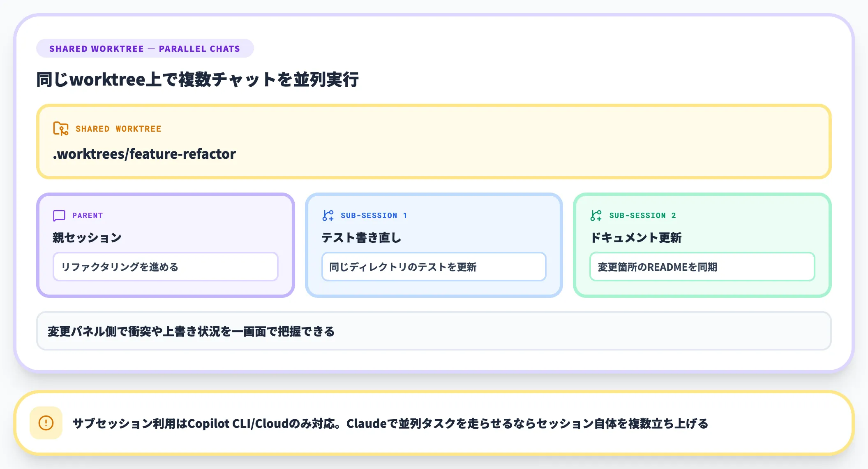Click the SHARED WORKTREE orange label

tap(118, 129)
